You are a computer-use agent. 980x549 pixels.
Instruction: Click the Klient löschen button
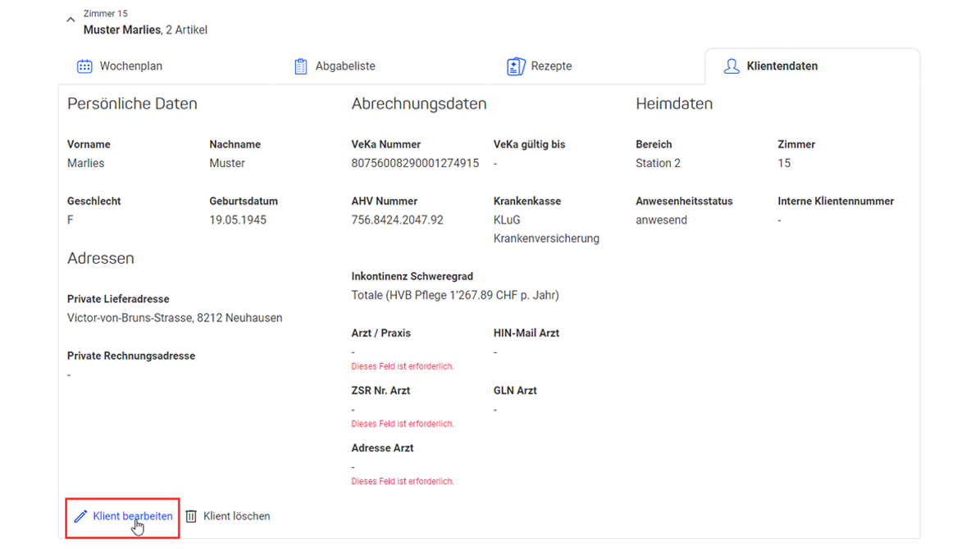pyautogui.click(x=228, y=516)
